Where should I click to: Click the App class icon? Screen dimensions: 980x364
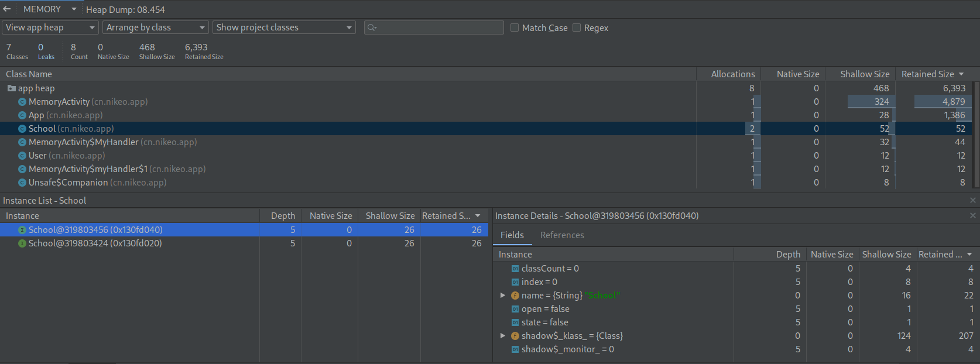click(x=22, y=115)
